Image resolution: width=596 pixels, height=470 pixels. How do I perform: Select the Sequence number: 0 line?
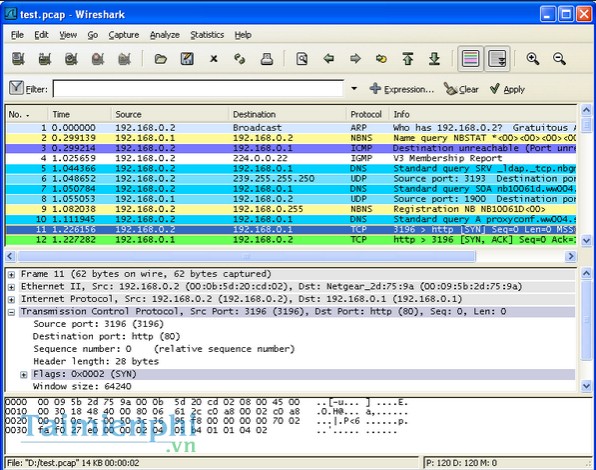click(x=164, y=349)
